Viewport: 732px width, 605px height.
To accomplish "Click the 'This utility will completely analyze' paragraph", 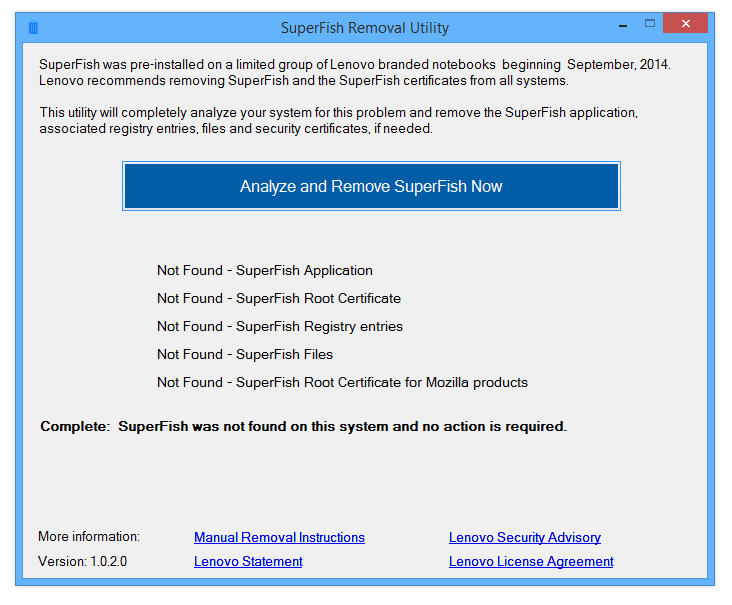I will coord(338,120).
